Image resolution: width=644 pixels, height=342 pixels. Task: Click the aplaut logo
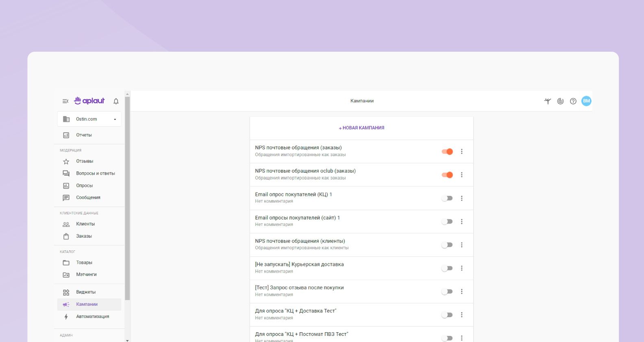[89, 101]
